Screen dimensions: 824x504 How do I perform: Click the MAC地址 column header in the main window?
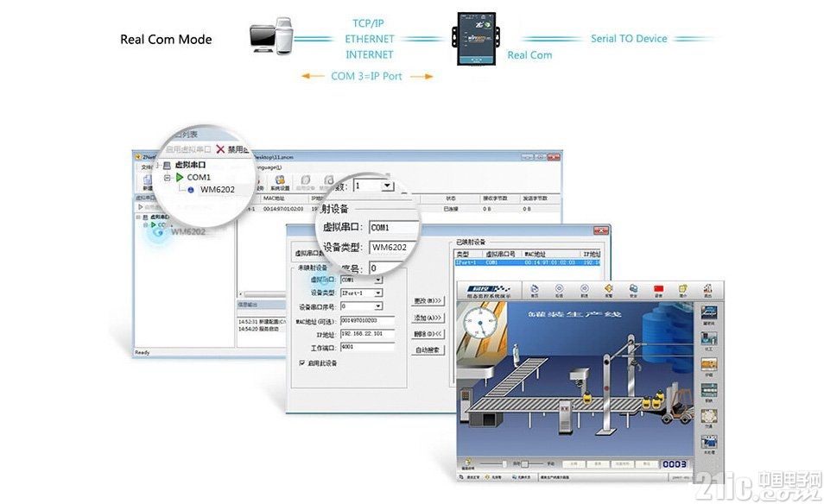(274, 198)
